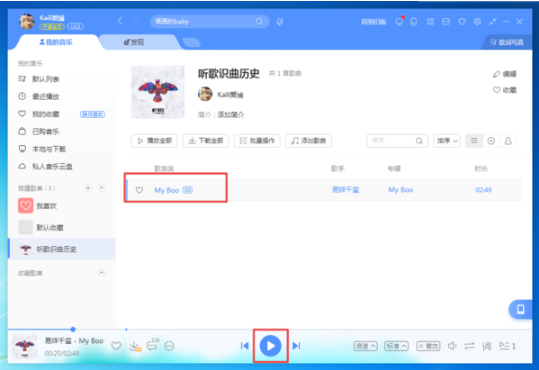Switch to album view mode
539x370 pixels.
click(x=491, y=141)
